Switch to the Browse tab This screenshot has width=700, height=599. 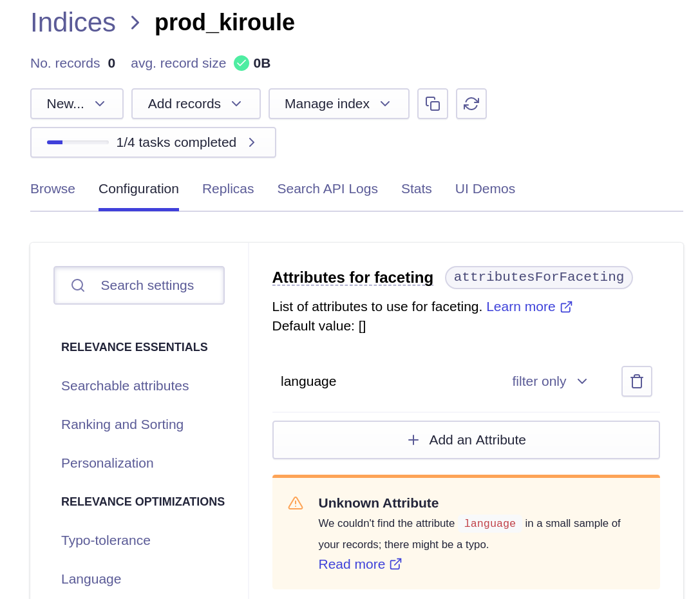pyautogui.click(x=53, y=189)
